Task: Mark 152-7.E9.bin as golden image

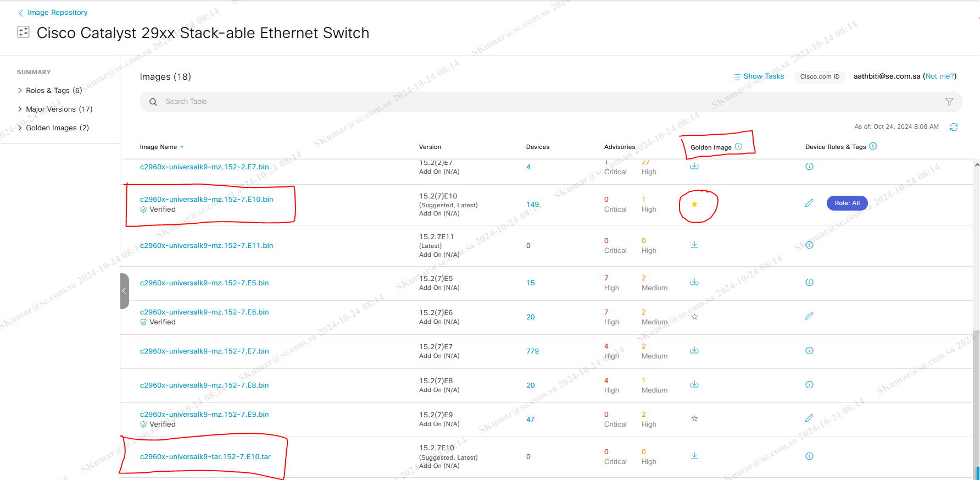Action: [694, 418]
